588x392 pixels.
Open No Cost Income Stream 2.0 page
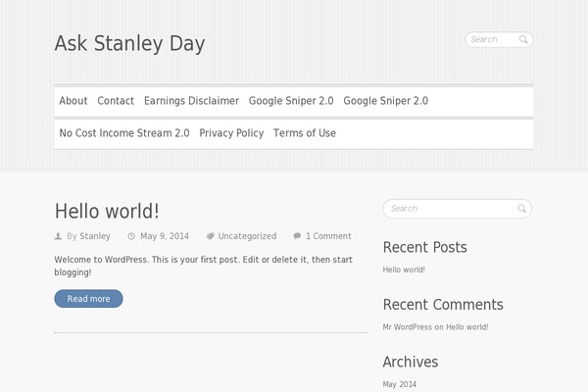point(124,133)
